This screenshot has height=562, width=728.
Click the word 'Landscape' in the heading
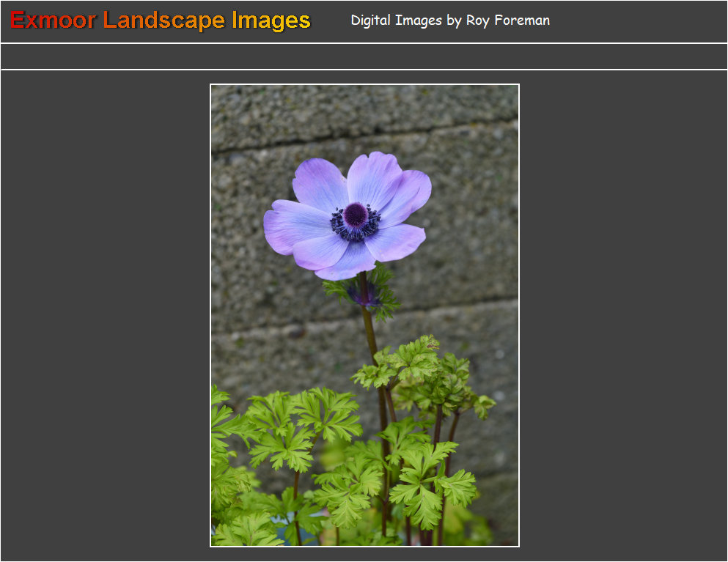[163, 21]
